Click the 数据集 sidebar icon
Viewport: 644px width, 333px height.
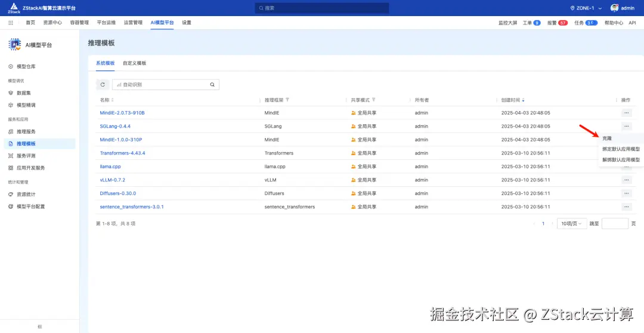11,93
